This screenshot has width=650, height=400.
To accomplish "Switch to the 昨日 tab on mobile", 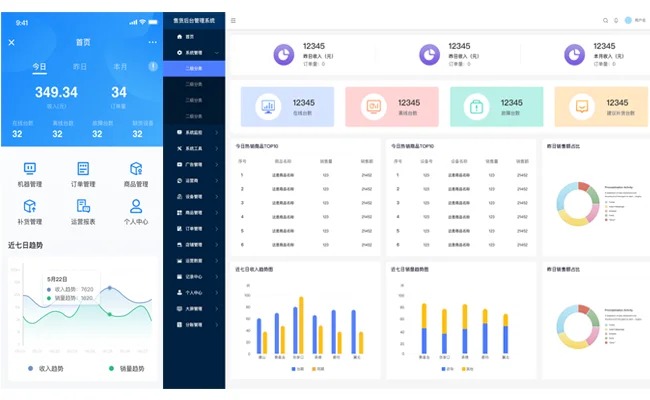I will (80, 67).
